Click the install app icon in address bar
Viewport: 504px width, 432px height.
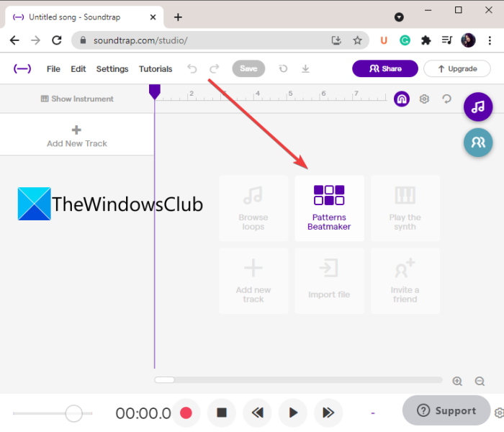click(x=336, y=40)
